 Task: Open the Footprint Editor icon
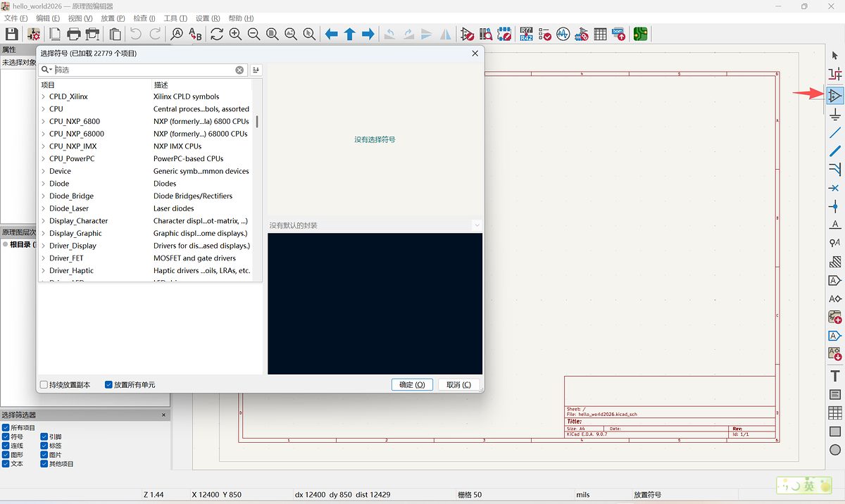pyautogui.click(x=504, y=34)
